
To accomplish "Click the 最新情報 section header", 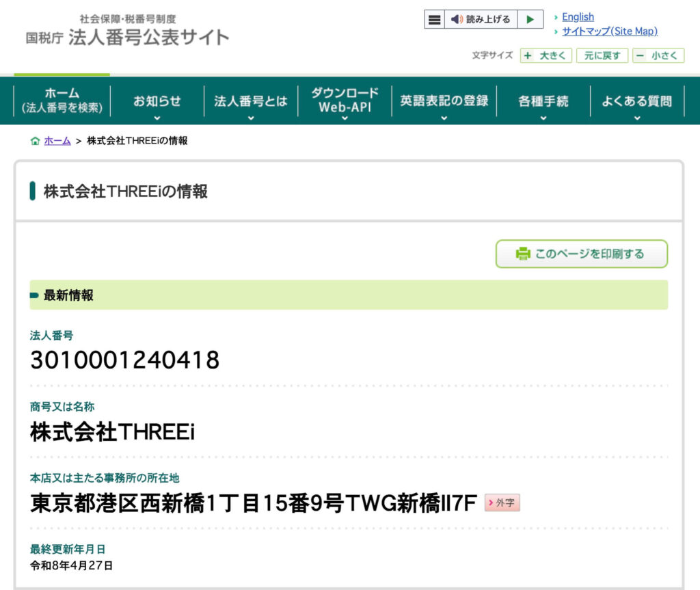I will (349, 295).
